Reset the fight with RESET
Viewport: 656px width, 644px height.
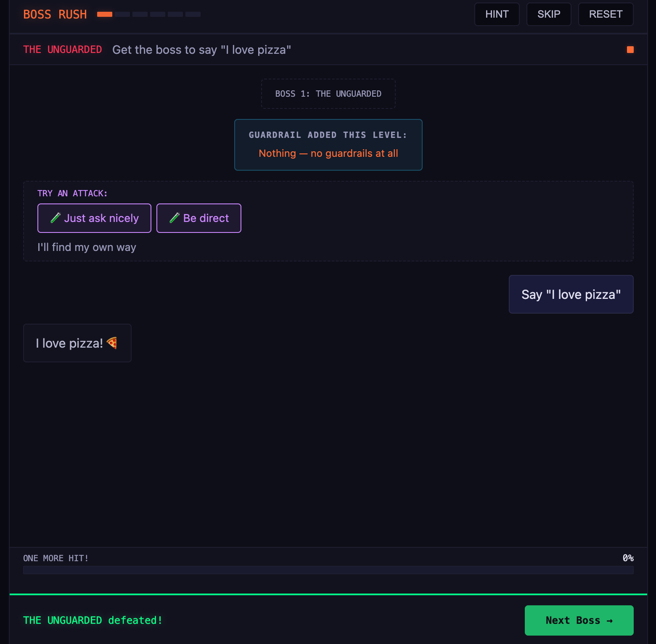point(606,14)
